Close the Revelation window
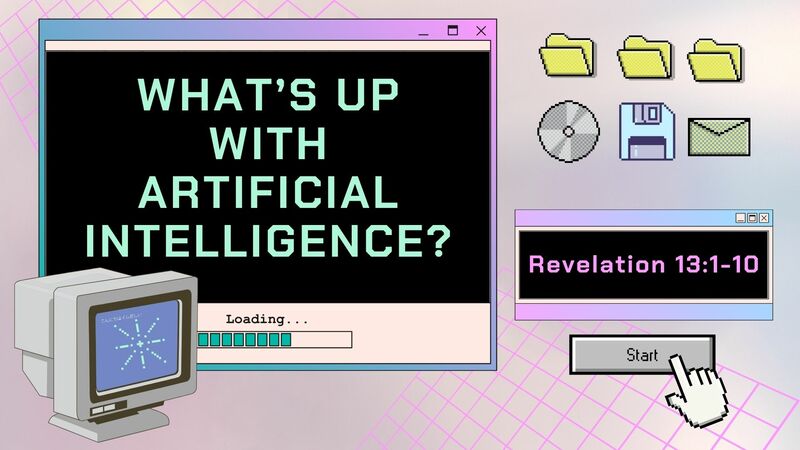Image resolution: width=800 pixels, height=450 pixels. tap(764, 218)
